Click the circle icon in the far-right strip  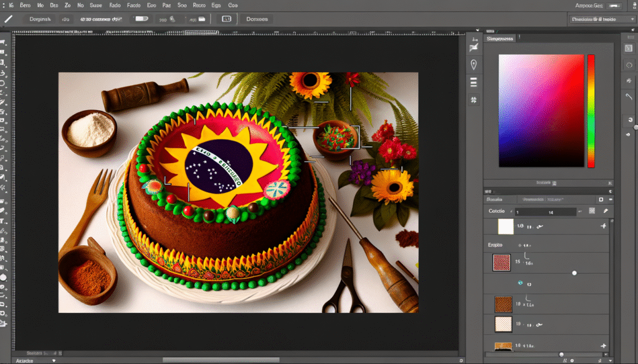(629, 65)
